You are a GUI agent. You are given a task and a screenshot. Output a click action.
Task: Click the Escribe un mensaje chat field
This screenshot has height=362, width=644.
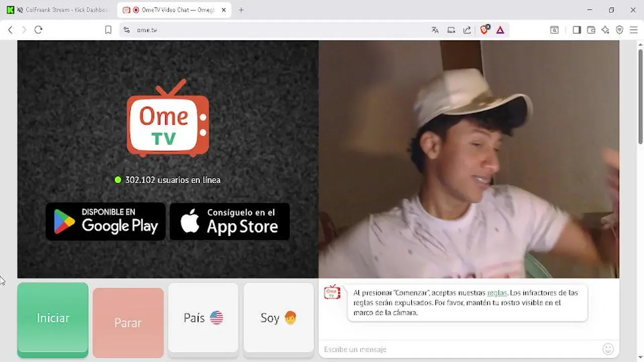coord(460,349)
